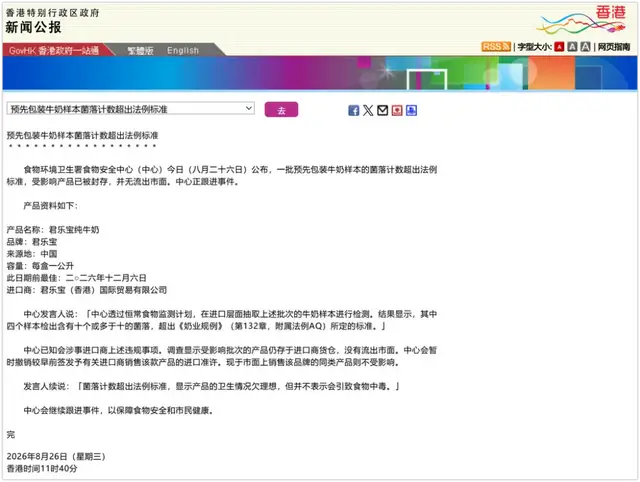Click the 产品资料如下 line
Viewport: 640px width, 482px height.
click(50, 206)
